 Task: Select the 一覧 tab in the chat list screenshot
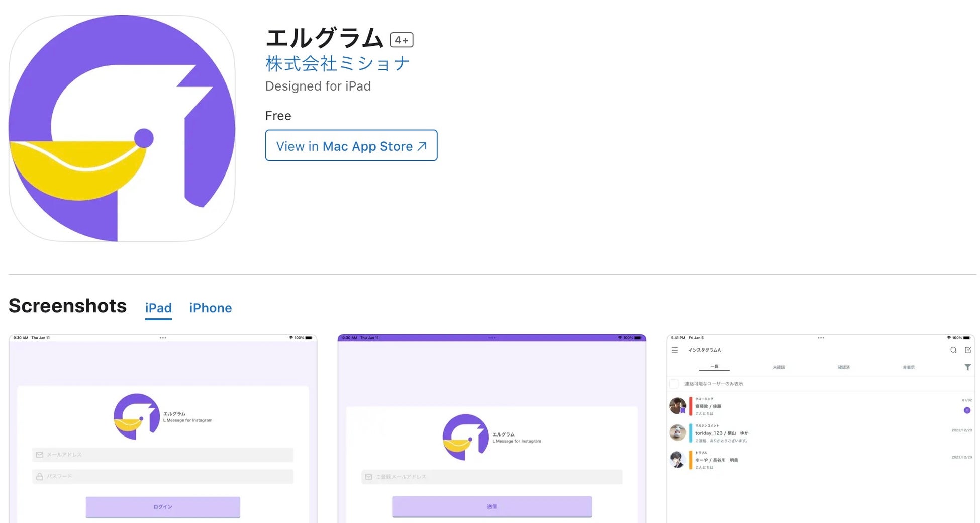coord(714,367)
